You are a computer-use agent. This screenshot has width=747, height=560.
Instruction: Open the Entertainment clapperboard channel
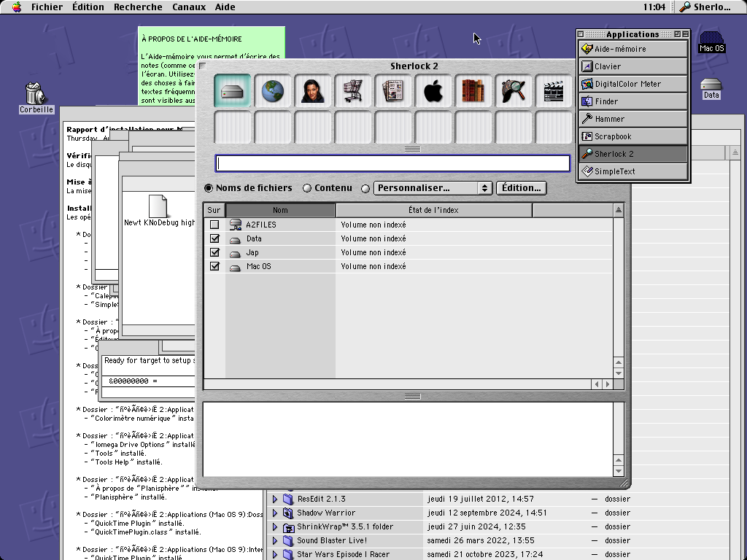coord(553,90)
